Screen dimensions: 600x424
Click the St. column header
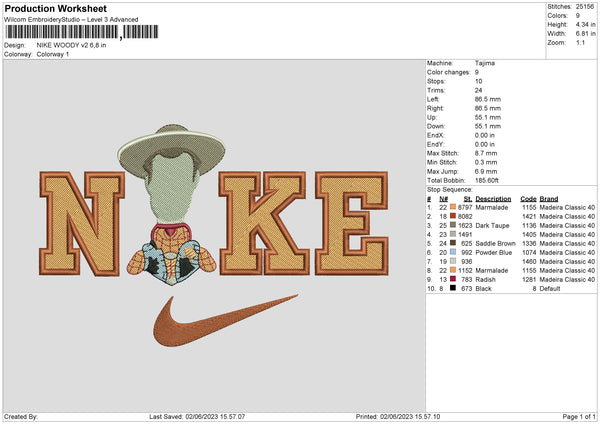(x=468, y=199)
